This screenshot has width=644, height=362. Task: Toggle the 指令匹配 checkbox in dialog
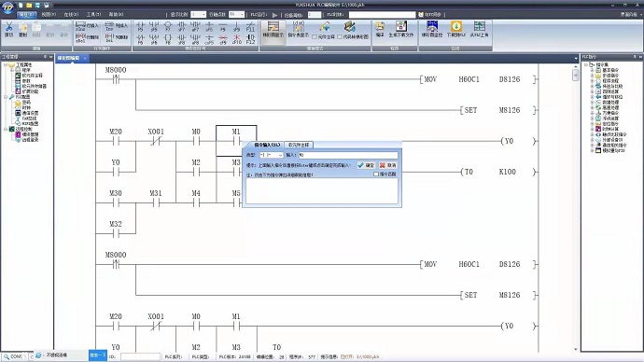click(376, 174)
